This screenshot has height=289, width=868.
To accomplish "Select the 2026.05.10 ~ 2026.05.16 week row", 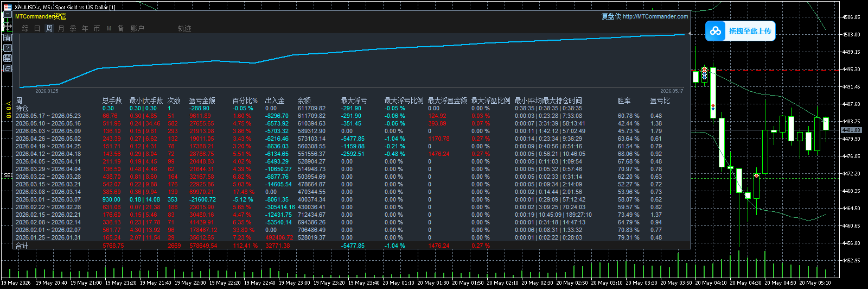I will (x=352, y=123).
